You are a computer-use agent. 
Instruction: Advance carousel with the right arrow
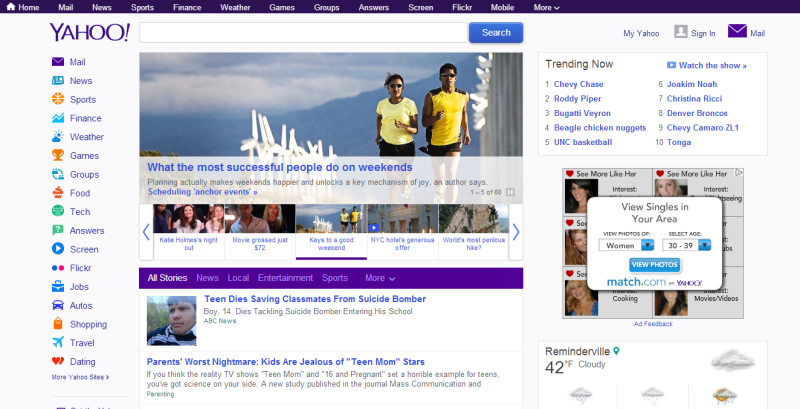coord(516,232)
